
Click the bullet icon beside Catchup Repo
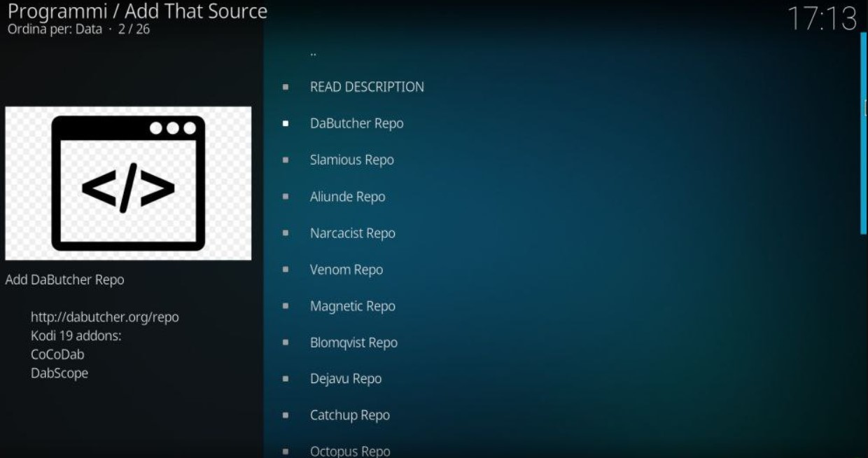tap(286, 415)
